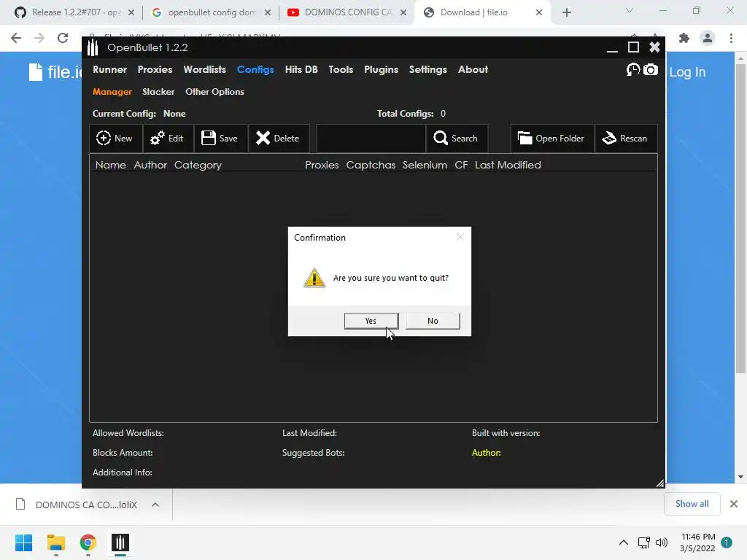
Task: Sort configs by the CF column header
Action: [461, 166]
